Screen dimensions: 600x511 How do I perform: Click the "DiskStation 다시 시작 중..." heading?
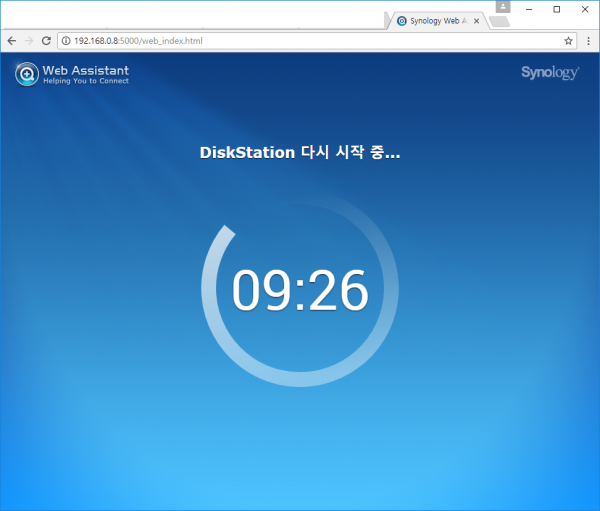point(300,154)
